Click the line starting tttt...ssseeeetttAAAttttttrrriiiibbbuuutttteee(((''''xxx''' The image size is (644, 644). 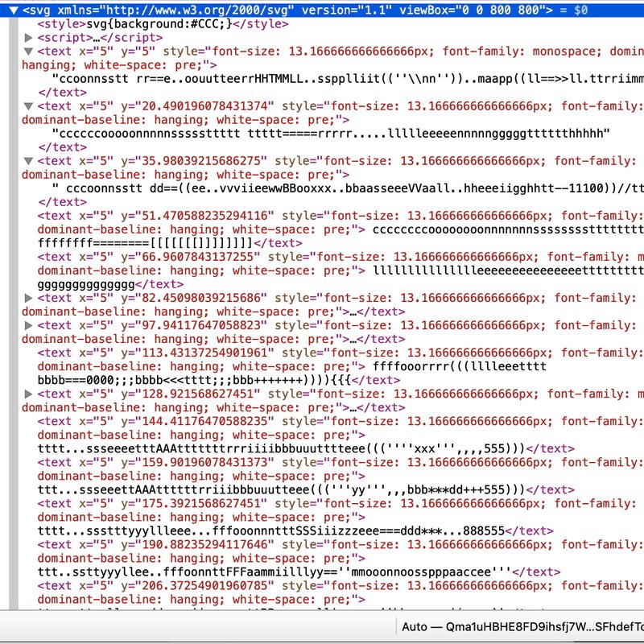pyautogui.click(x=281, y=448)
